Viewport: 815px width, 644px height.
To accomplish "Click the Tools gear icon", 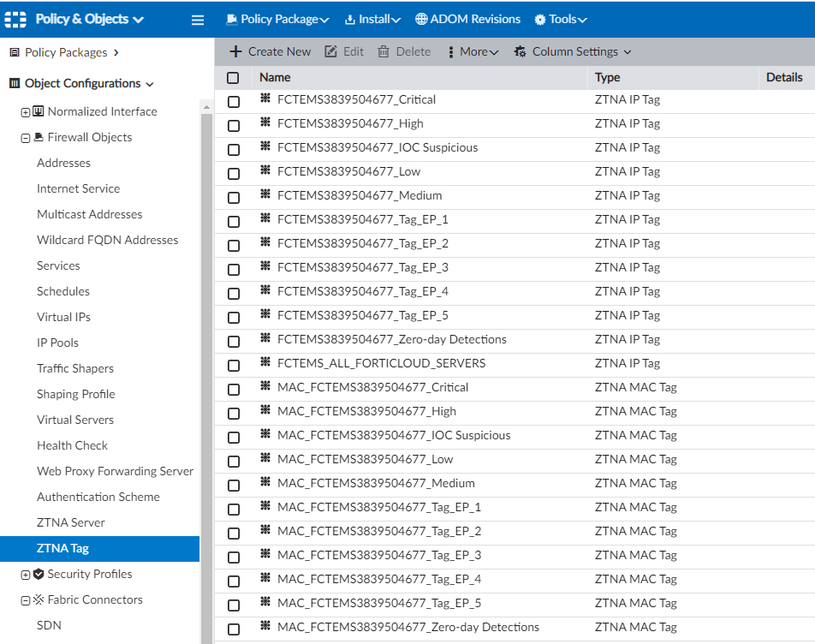I will tap(540, 19).
